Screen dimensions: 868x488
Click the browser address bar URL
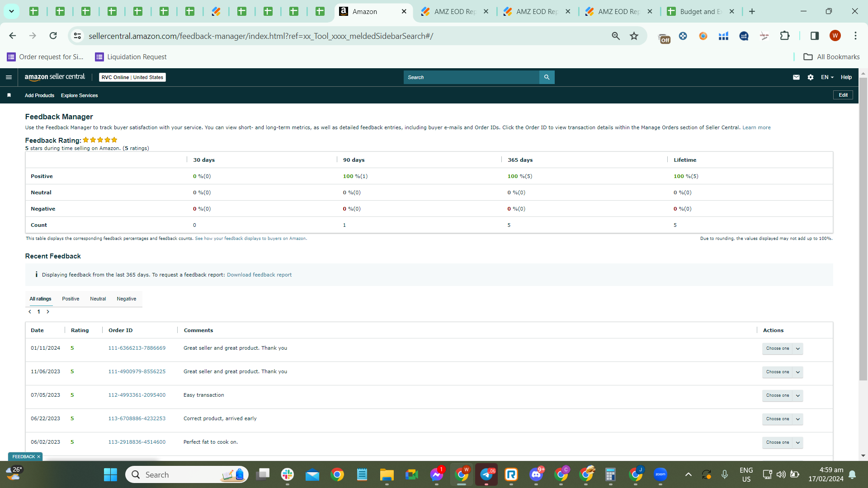[260, 36]
